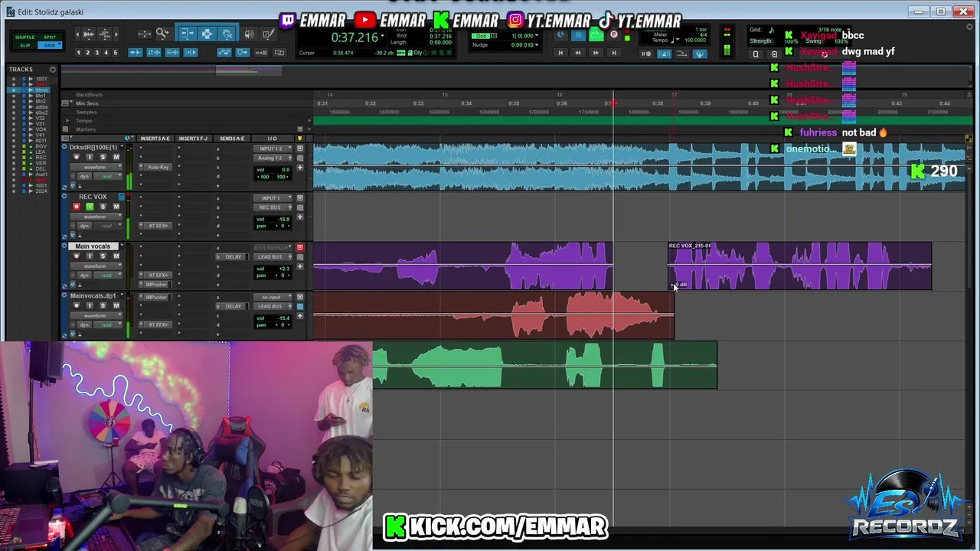Click the Main vocals track name
The width and height of the screenshot is (980, 551).
pos(93,246)
